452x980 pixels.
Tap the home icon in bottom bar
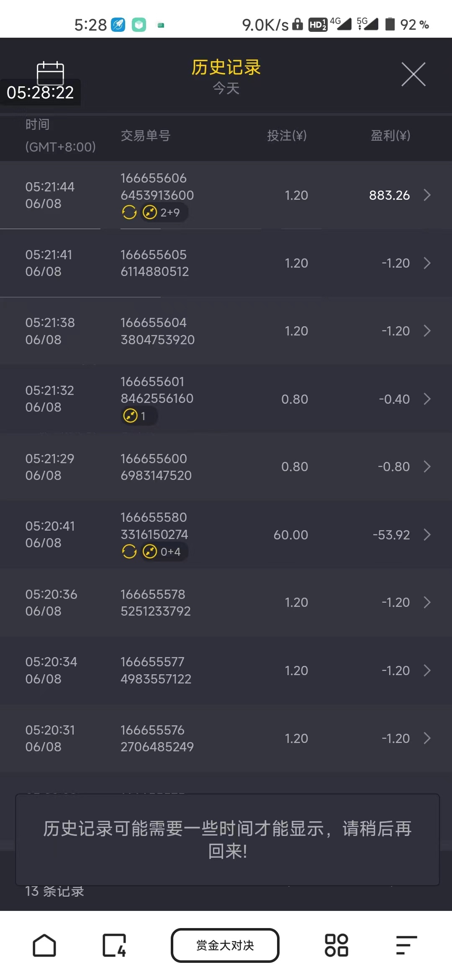pos(44,945)
